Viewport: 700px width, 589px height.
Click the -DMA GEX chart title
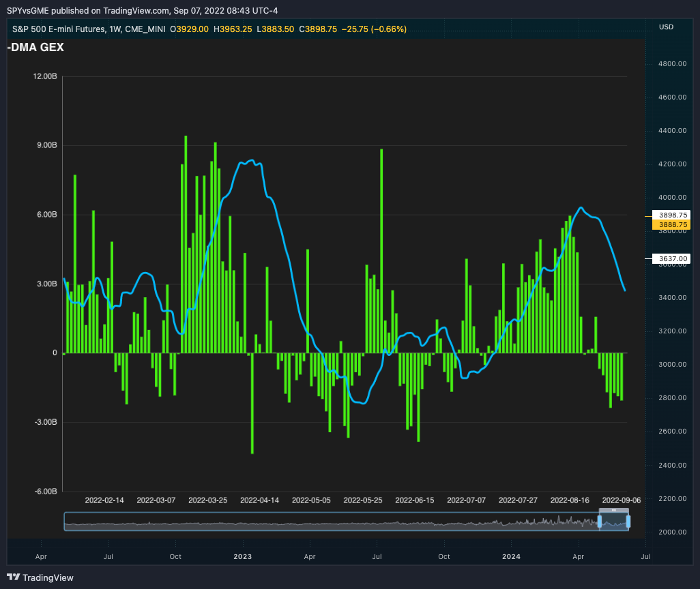[35, 47]
